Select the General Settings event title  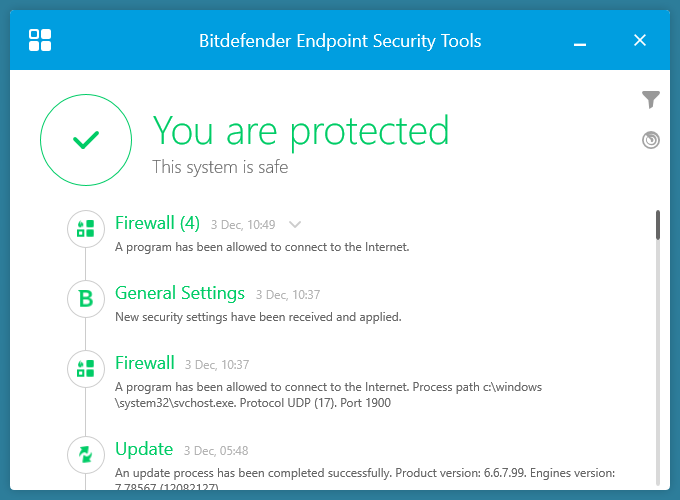[180, 293]
